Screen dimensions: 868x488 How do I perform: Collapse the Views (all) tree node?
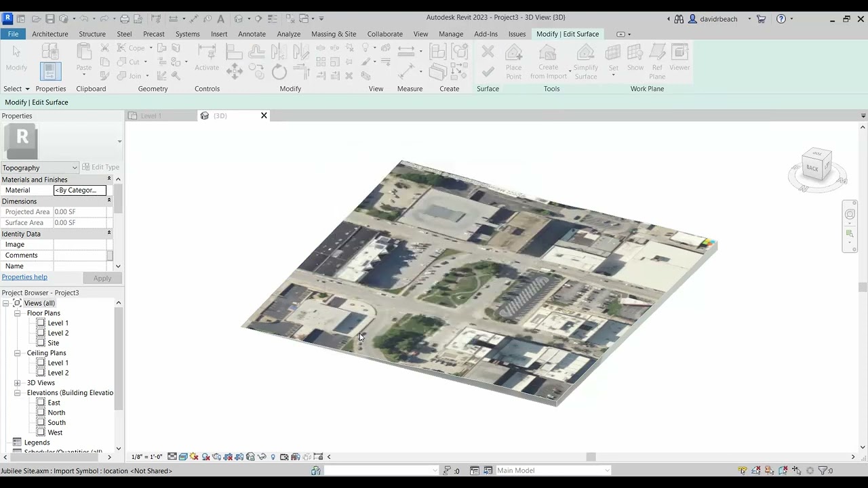7,303
